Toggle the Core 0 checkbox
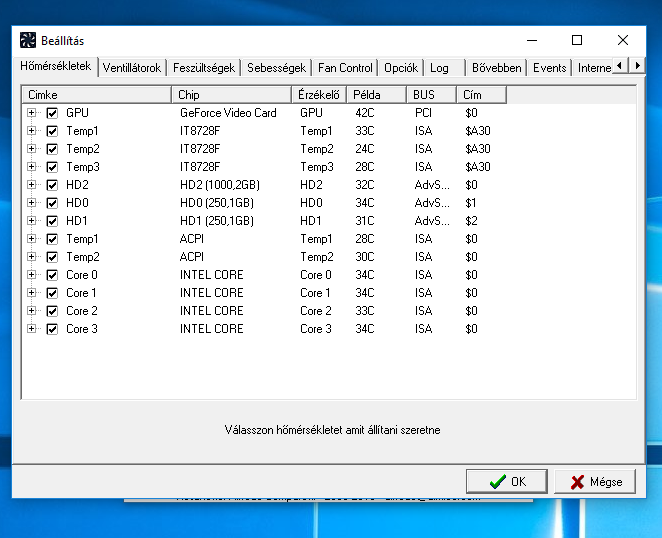Viewport: 662px width, 538px height. pos(52,275)
